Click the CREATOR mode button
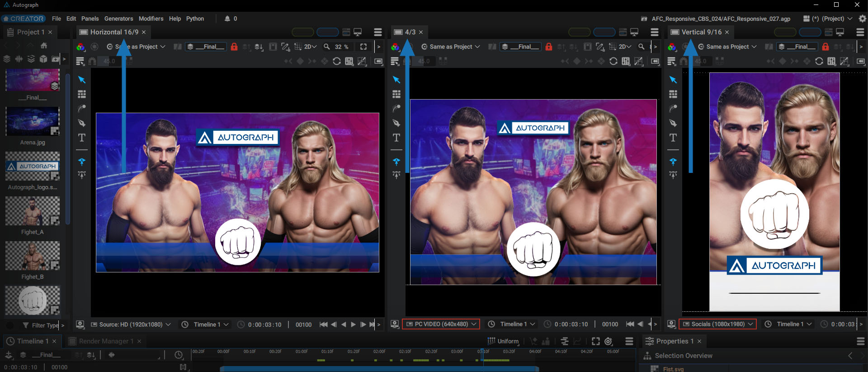Image resolution: width=868 pixels, height=372 pixels. (24, 19)
